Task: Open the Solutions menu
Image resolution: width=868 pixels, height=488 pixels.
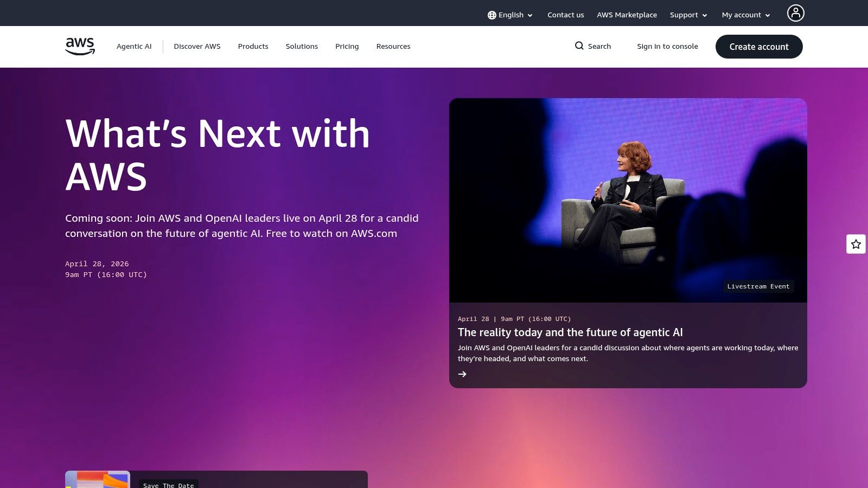Action: 302,47
